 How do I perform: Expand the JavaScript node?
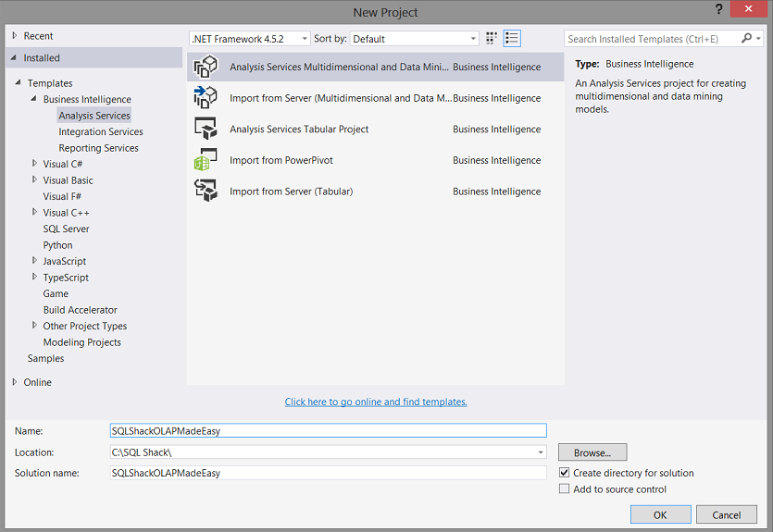pyautogui.click(x=34, y=260)
